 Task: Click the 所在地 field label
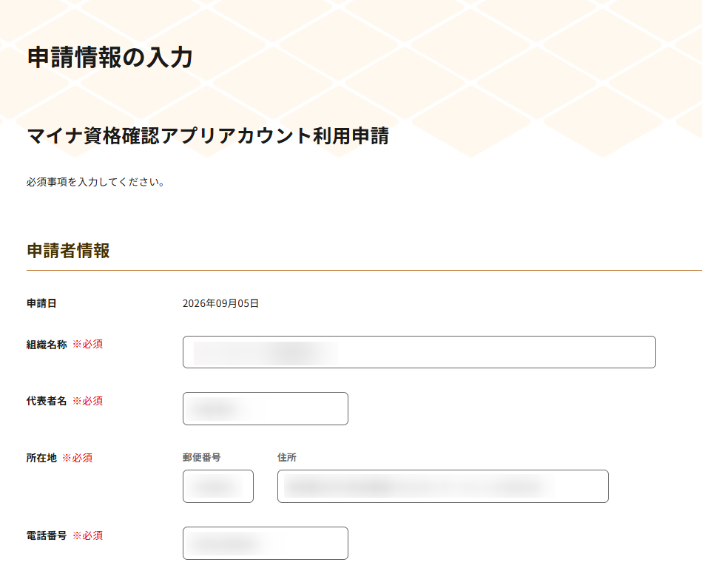[41, 458]
